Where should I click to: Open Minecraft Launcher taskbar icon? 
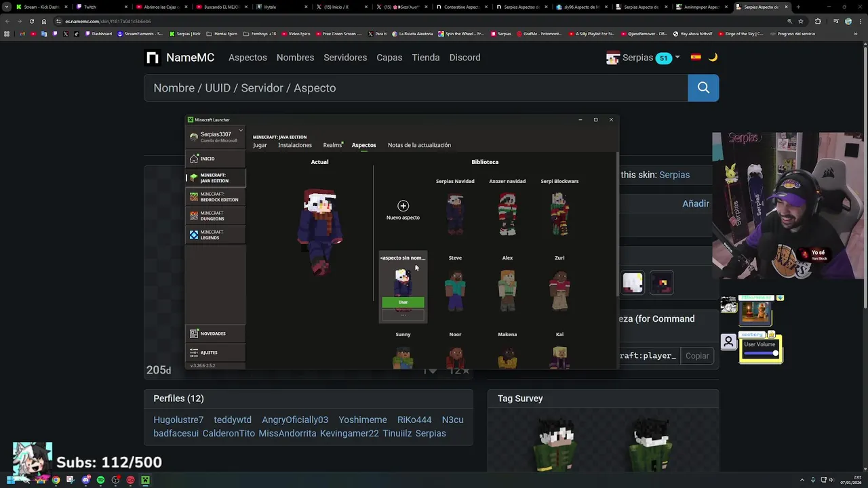click(145, 480)
